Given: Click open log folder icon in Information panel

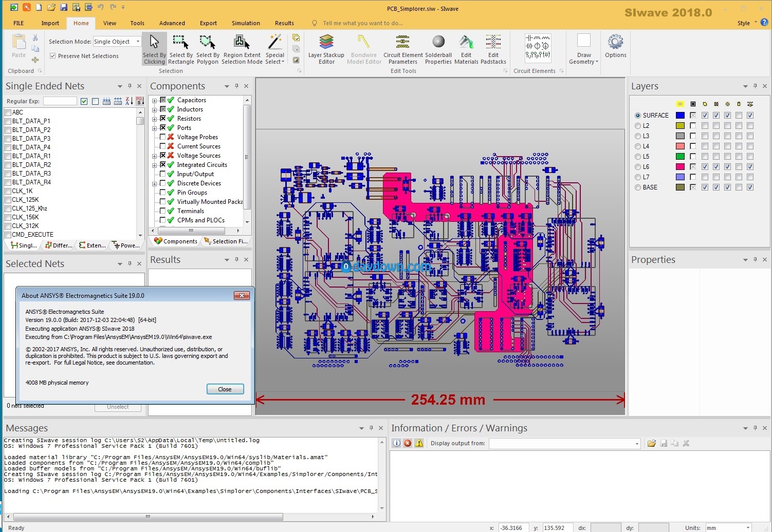Looking at the screenshot, I should 652,443.
